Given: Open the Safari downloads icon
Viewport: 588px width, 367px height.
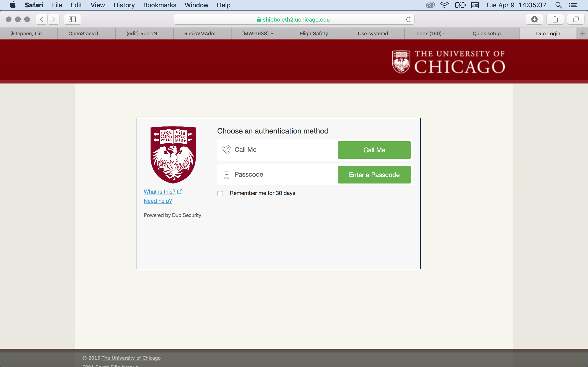Looking at the screenshot, I should (534, 19).
